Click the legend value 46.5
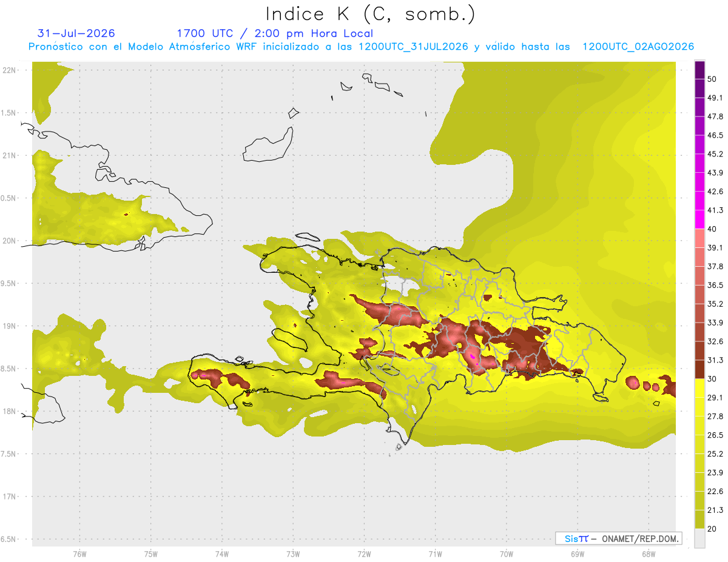Image resolution: width=728 pixels, height=562 pixels. pyautogui.click(x=715, y=135)
